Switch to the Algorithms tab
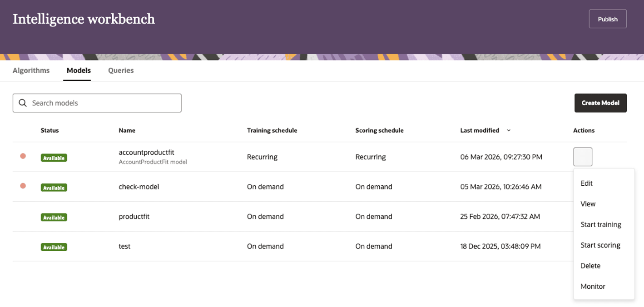Viewport: 644px width, 307px height. pos(31,70)
